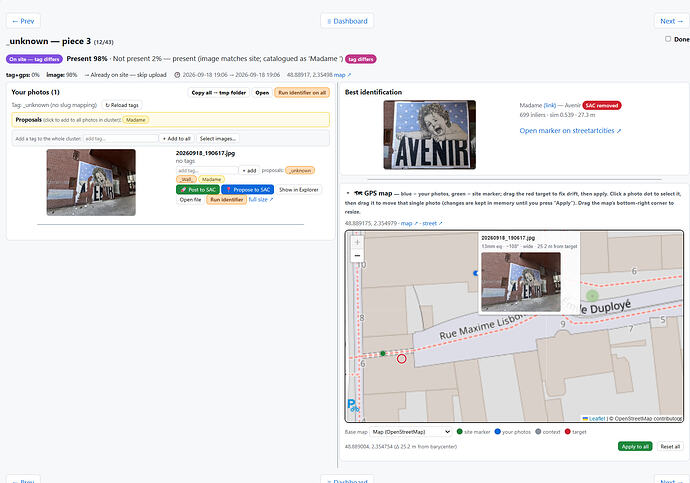Click the parking P icon on the map

tap(352, 404)
